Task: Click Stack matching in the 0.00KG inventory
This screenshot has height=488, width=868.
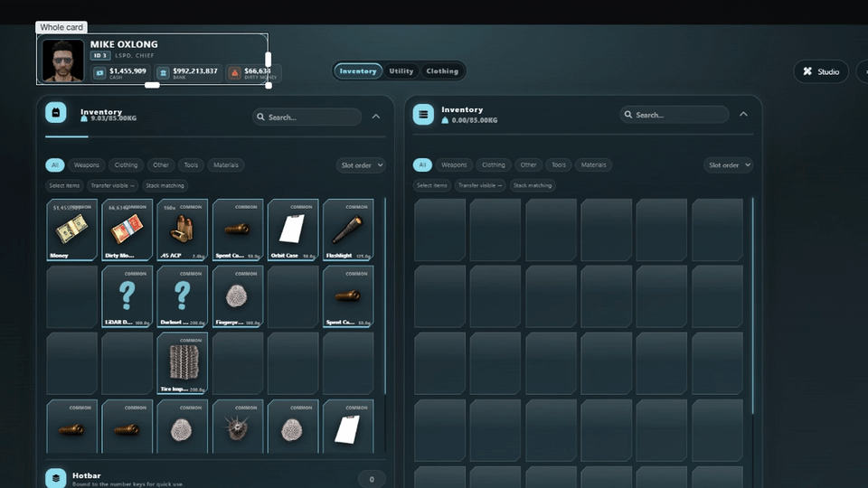Action: (x=533, y=186)
